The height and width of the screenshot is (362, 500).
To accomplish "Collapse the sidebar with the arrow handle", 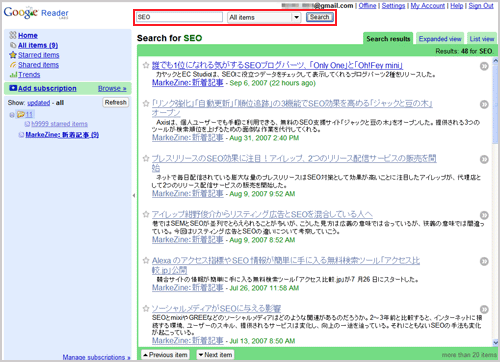I will tap(134, 195).
